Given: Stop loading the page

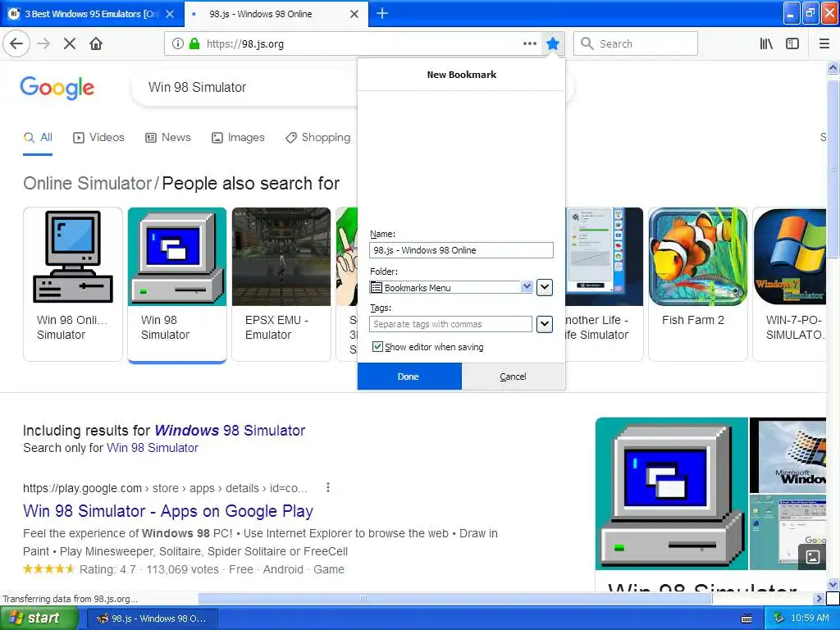Looking at the screenshot, I should (70, 43).
